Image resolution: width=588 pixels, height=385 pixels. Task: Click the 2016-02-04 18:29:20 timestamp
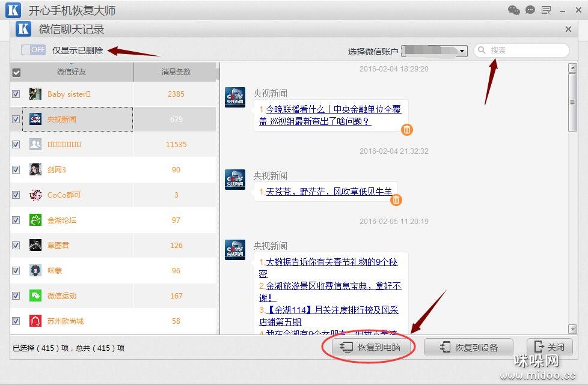click(394, 69)
